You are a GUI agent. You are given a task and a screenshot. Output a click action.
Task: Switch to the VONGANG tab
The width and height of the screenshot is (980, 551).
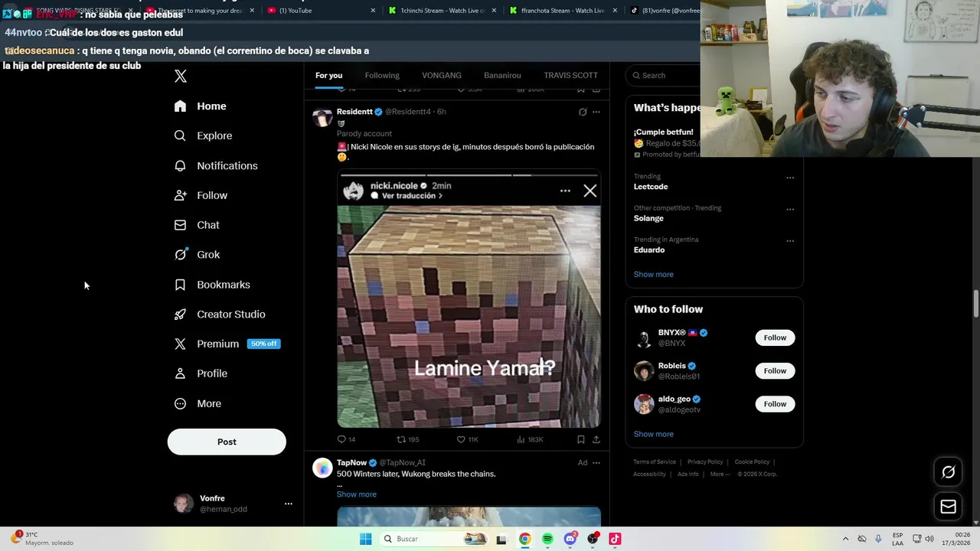442,75
